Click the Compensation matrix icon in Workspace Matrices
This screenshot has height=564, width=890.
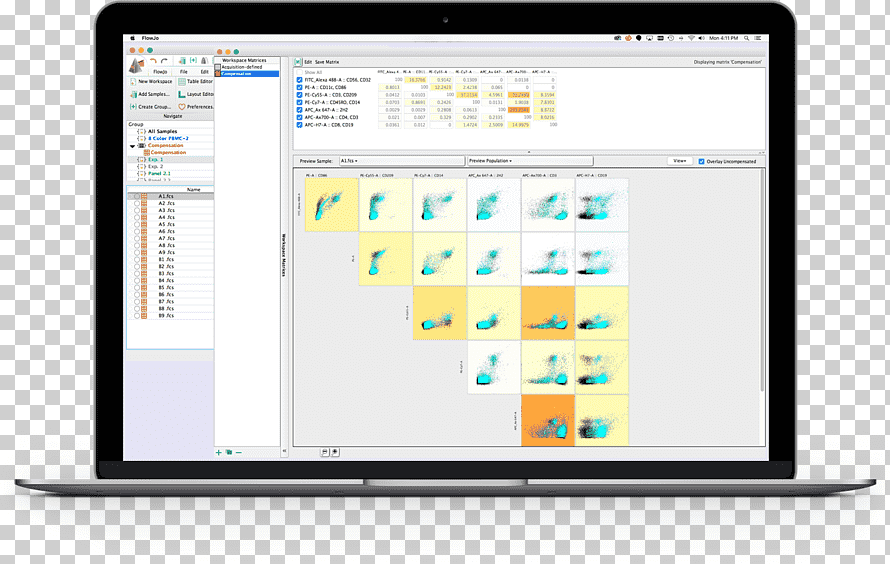coord(217,74)
